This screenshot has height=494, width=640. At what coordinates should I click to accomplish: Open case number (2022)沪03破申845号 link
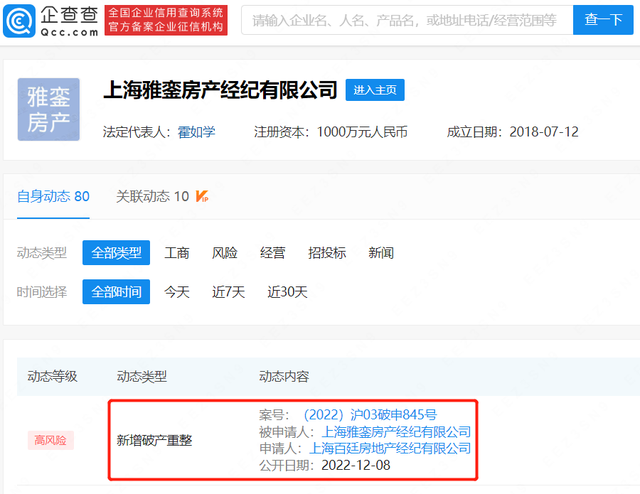tap(370, 415)
